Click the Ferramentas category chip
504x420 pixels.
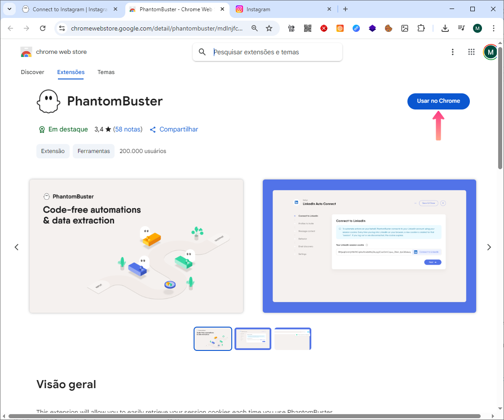(x=93, y=151)
